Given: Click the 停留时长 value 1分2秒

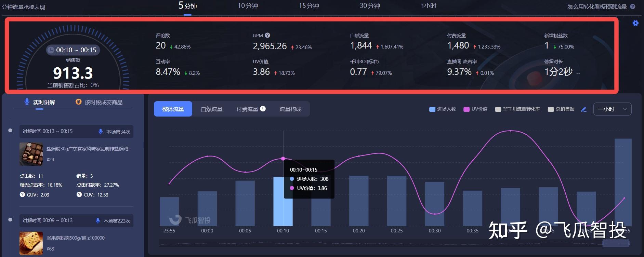Looking at the screenshot, I should pos(558,72).
